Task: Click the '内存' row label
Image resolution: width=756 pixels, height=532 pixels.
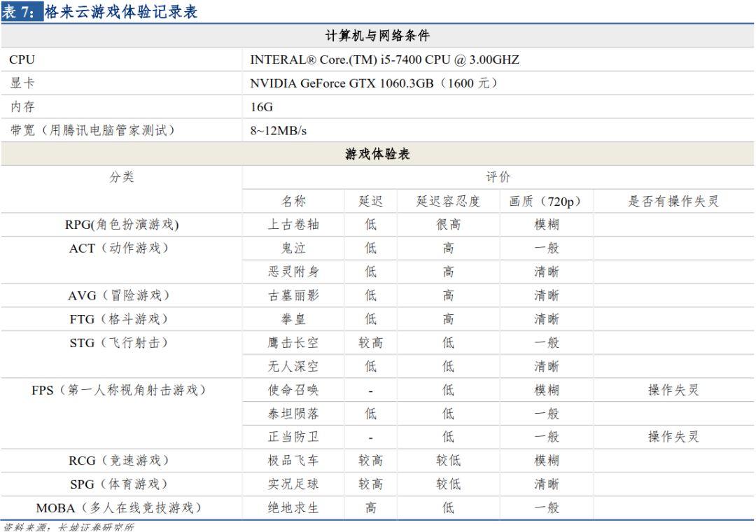Action: [22, 106]
